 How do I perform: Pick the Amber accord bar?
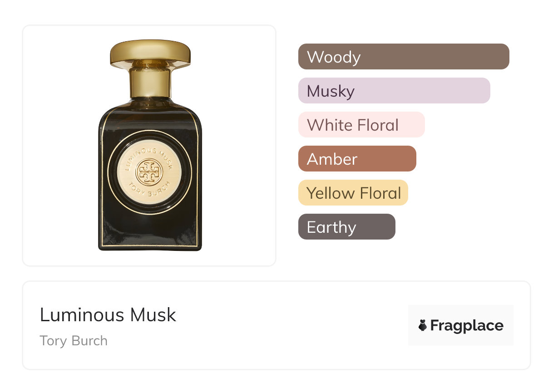click(x=357, y=159)
